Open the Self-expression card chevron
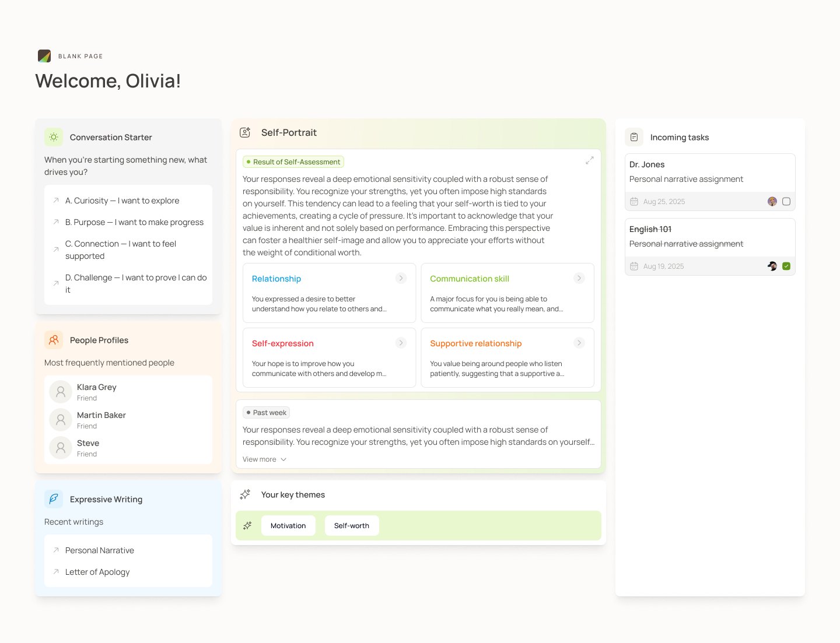Image resolution: width=840 pixels, height=643 pixels. (x=401, y=343)
